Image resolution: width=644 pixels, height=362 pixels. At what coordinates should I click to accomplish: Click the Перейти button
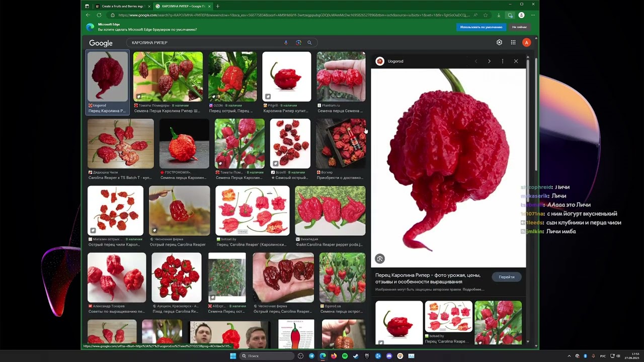(x=507, y=277)
